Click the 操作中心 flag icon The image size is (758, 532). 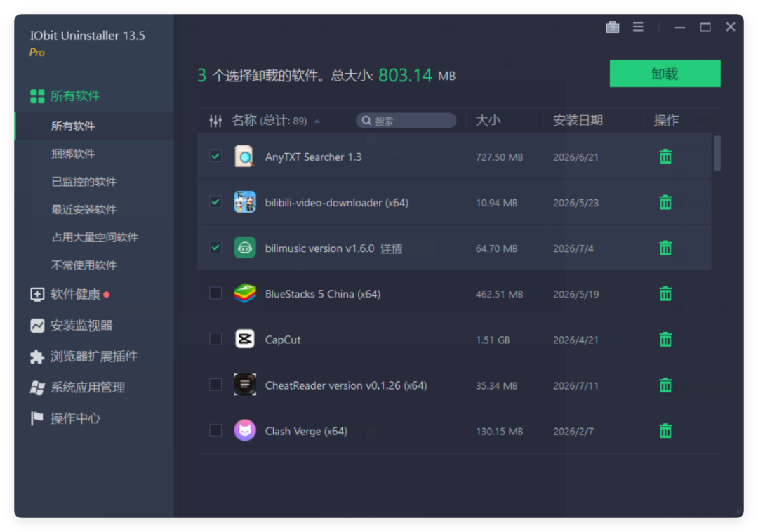coord(36,418)
